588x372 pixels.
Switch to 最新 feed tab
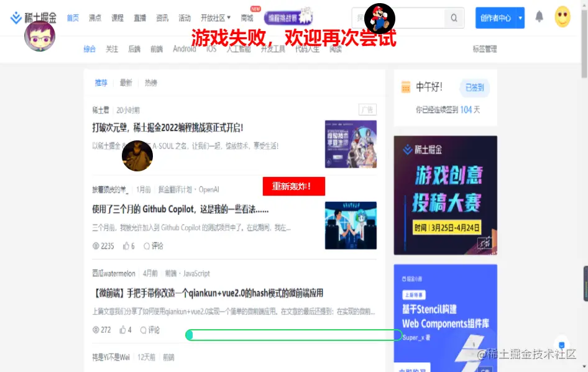126,83
